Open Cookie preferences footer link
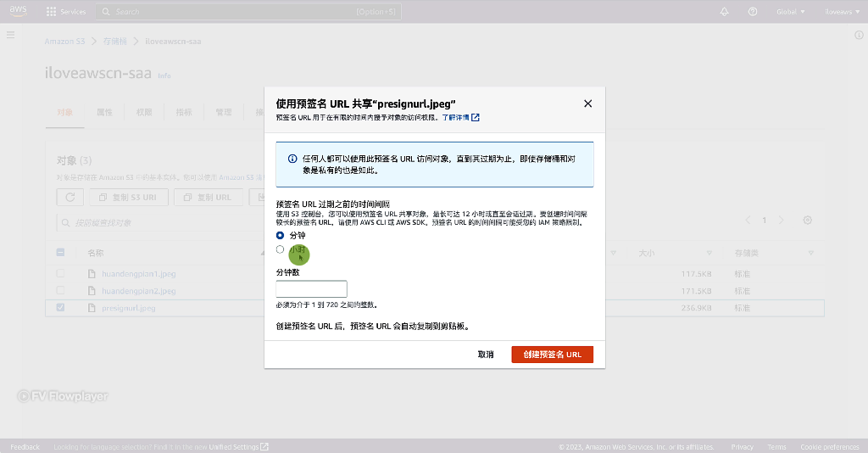Viewport: 868px width, 453px height. click(x=829, y=447)
